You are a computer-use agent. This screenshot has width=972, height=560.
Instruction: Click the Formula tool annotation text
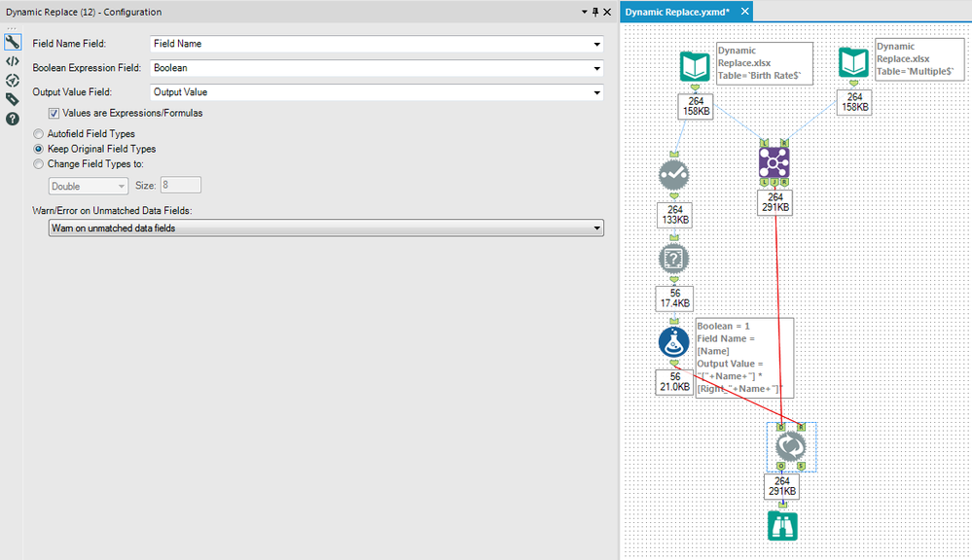(744, 358)
